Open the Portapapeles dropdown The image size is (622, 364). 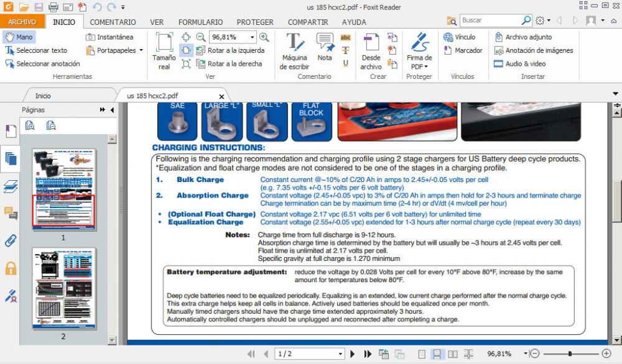(141, 50)
